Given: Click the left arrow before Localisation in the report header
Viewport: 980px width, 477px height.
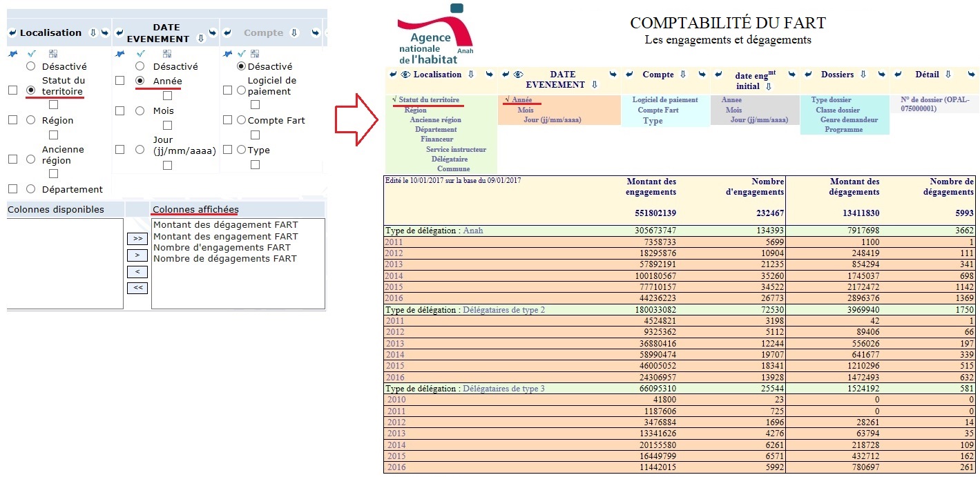Looking at the screenshot, I should pyautogui.click(x=393, y=75).
